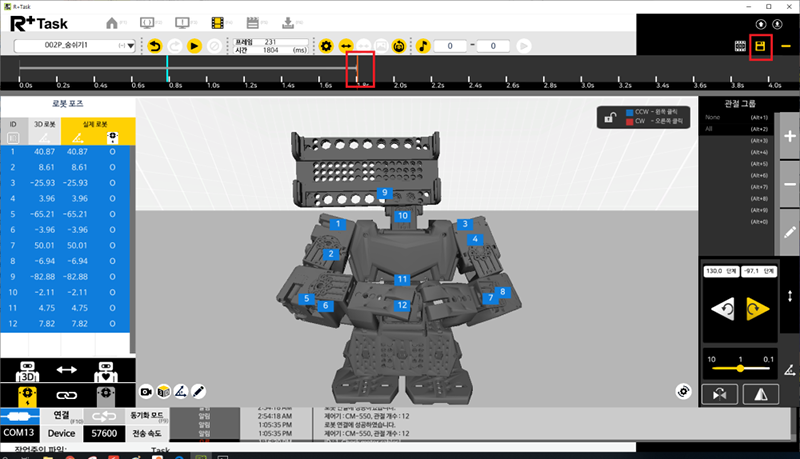
Task: Open the 57600 baud rate selector
Action: click(102, 433)
